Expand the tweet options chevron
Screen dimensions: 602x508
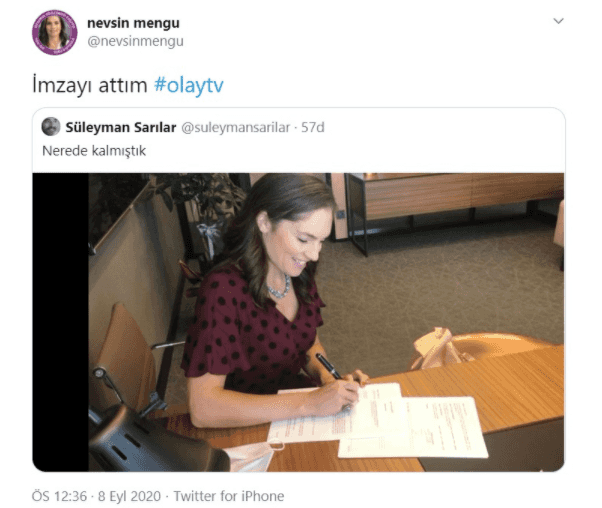pos(558,21)
